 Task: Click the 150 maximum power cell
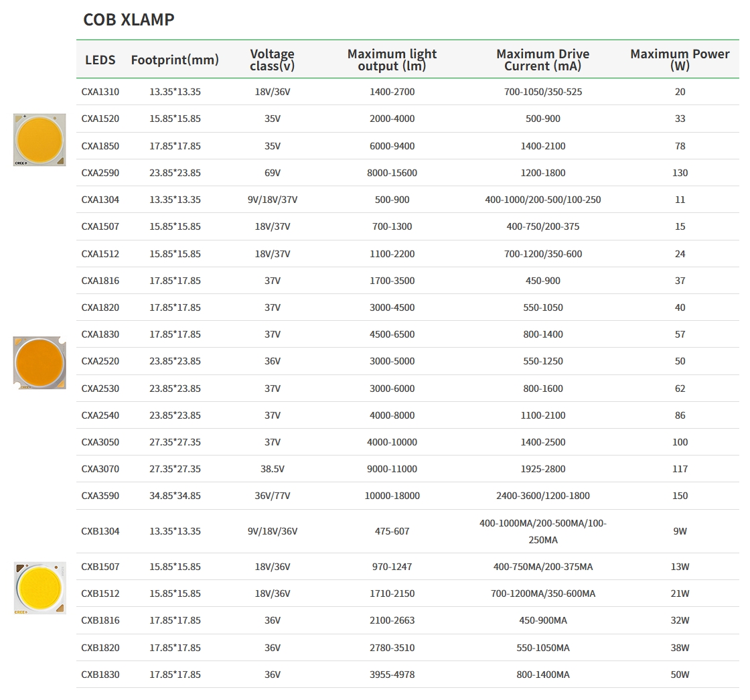pos(680,496)
